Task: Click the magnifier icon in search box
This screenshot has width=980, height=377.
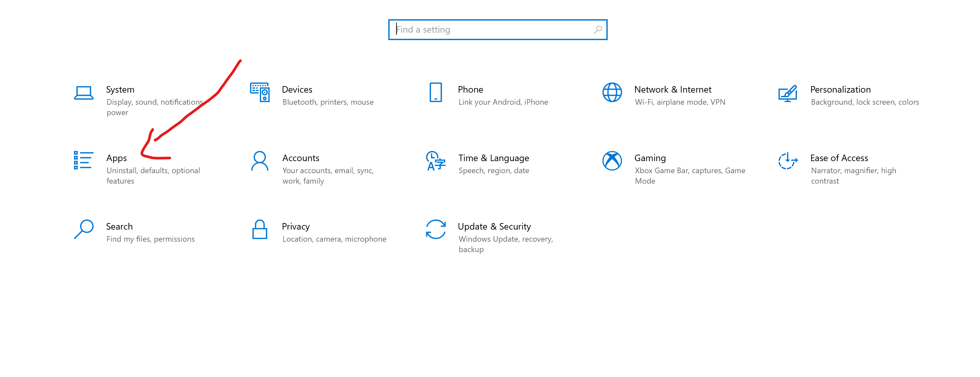Action: coord(598,30)
